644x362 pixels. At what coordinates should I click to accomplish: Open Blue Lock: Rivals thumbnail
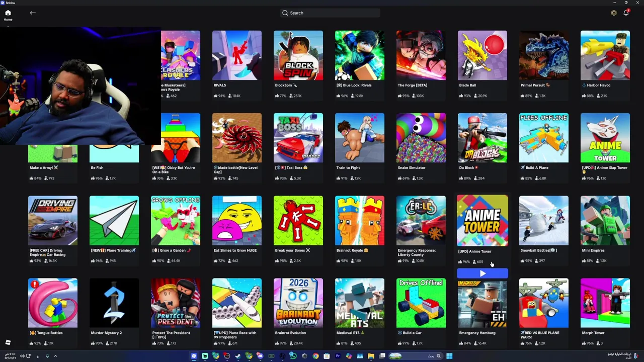tap(360, 55)
